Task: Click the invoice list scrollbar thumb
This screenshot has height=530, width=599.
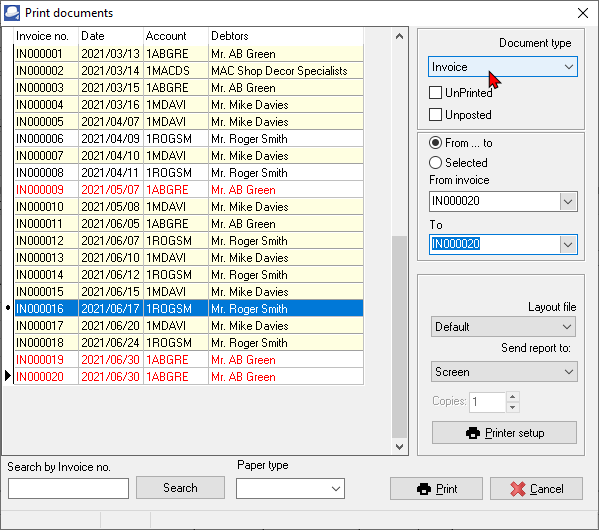Action: tap(400, 337)
